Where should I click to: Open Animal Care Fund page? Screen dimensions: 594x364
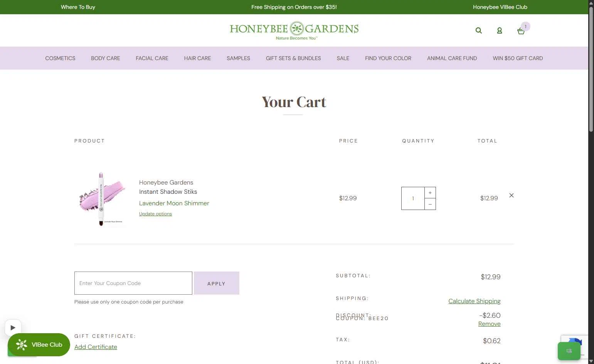tap(452, 58)
